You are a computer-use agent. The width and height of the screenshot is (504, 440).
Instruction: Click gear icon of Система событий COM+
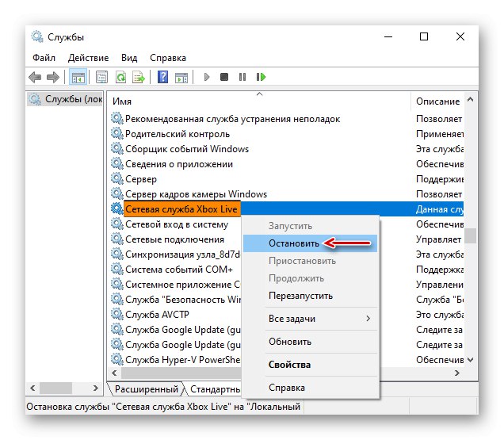(117, 269)
